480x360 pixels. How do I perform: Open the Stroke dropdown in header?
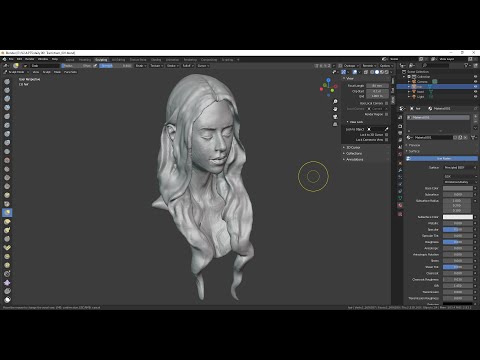click(x=173, y=66)
